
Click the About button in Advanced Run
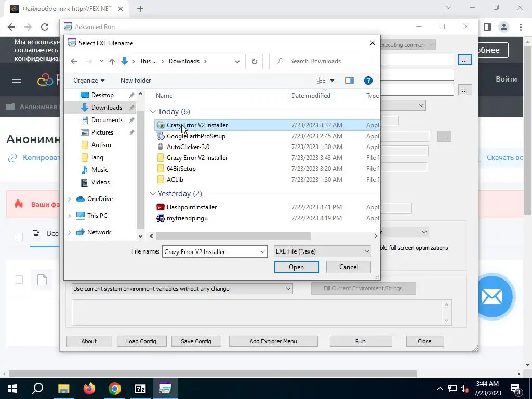click(89, 341)
